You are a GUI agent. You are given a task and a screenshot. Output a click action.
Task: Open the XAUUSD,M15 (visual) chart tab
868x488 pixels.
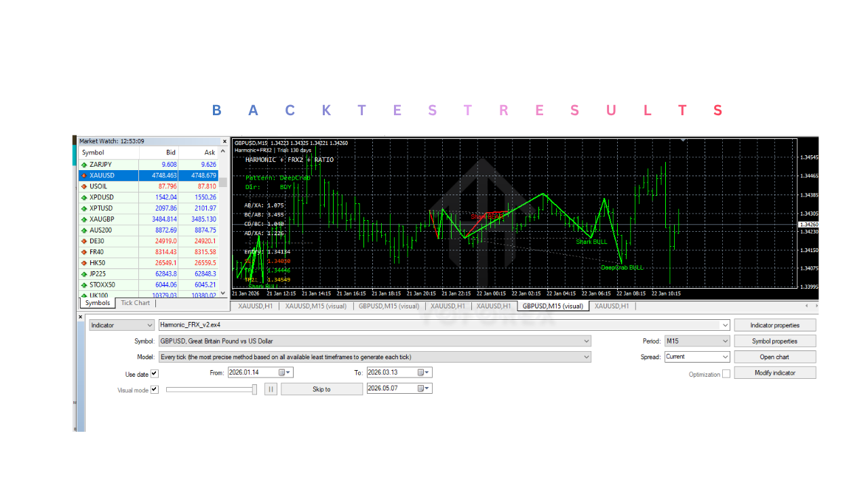tap(316, 306)
